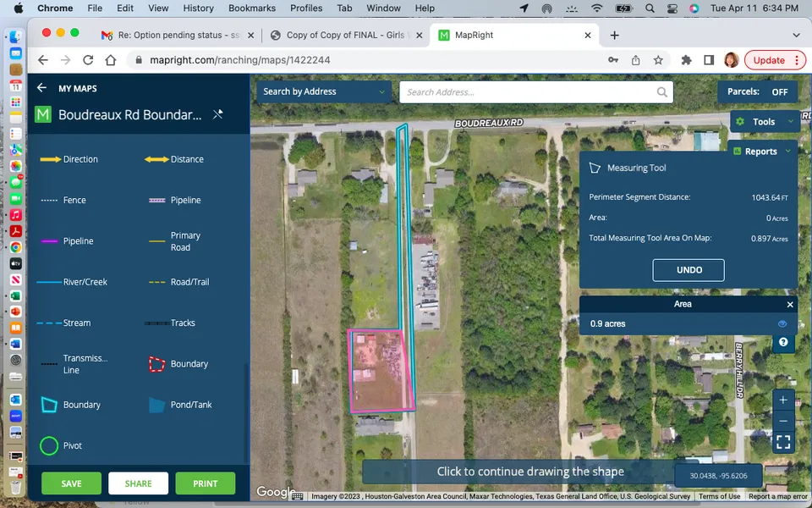
Task: Enter fullscreen map view
Action: pyautogui.click(x=783, y=442)
